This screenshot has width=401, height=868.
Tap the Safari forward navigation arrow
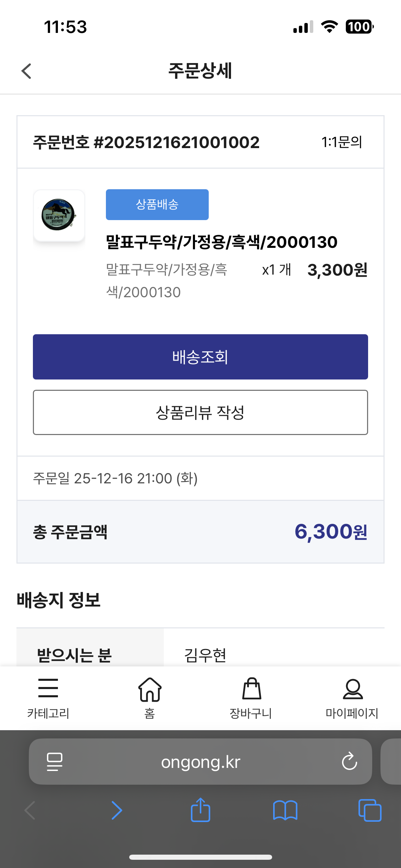coord(117,810)
